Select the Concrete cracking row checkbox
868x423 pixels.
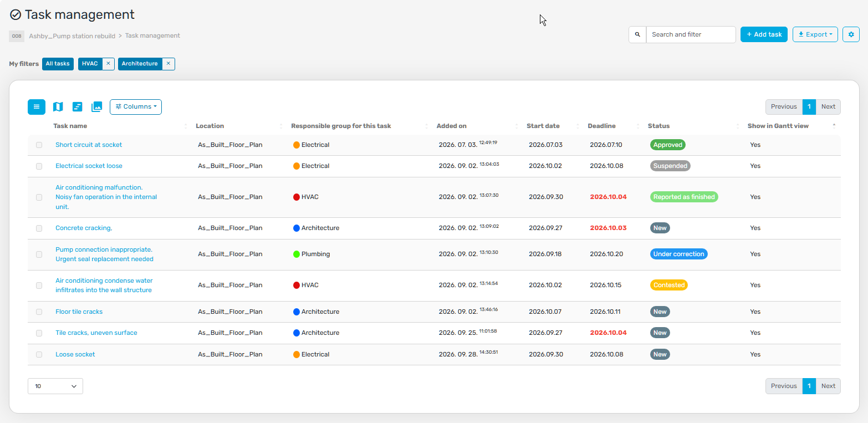(x=39, y=228)
